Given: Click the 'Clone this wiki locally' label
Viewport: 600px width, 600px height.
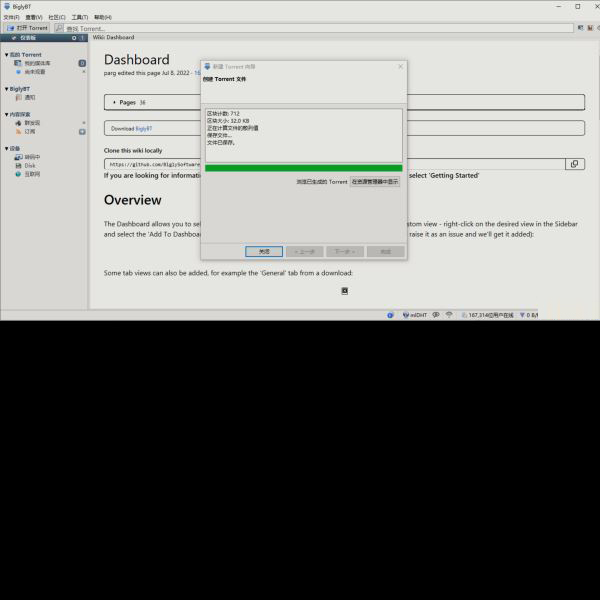Looking at the screenshot, I should (133, 150).
